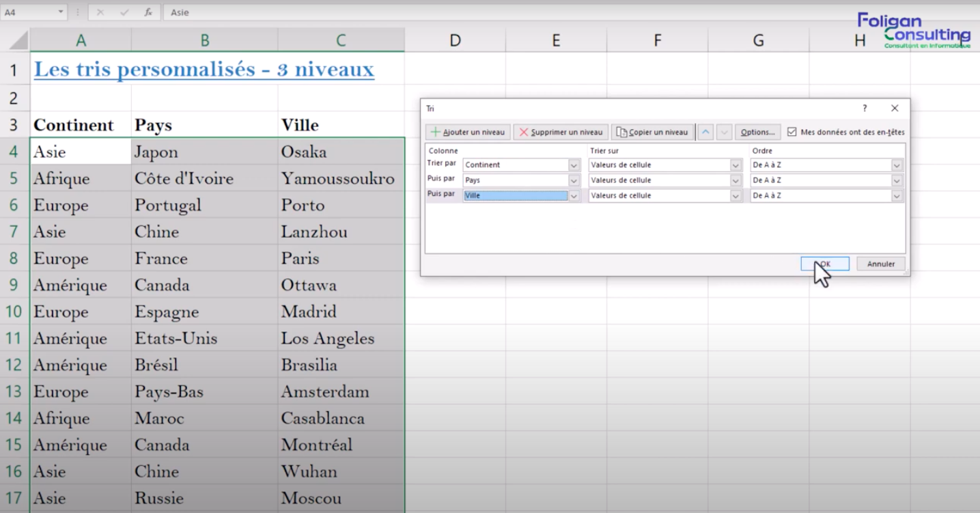
Task: Expand the Name Box dropdown arrow
Action: [x=61, y=12]
